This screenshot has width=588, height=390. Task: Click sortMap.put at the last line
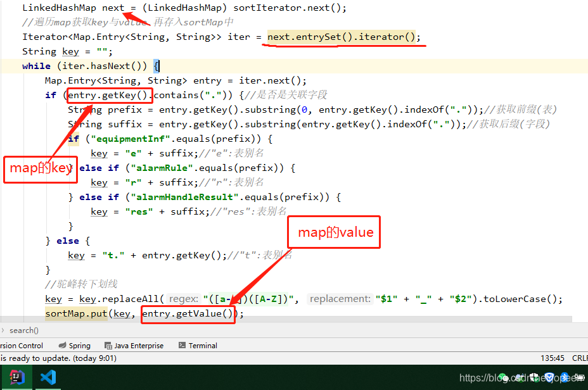(76, 314)
